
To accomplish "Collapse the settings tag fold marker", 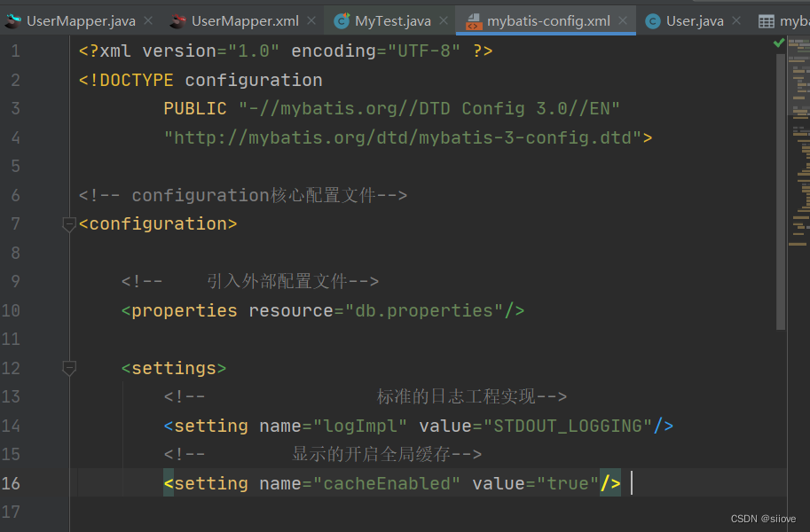I will pos(69,368).
